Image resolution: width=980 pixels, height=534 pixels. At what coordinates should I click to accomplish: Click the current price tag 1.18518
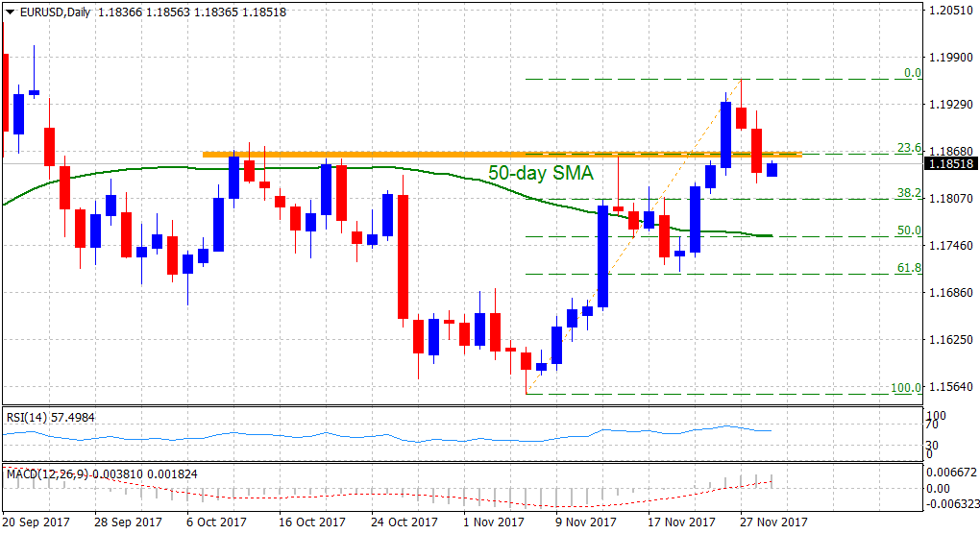point(951,163)
